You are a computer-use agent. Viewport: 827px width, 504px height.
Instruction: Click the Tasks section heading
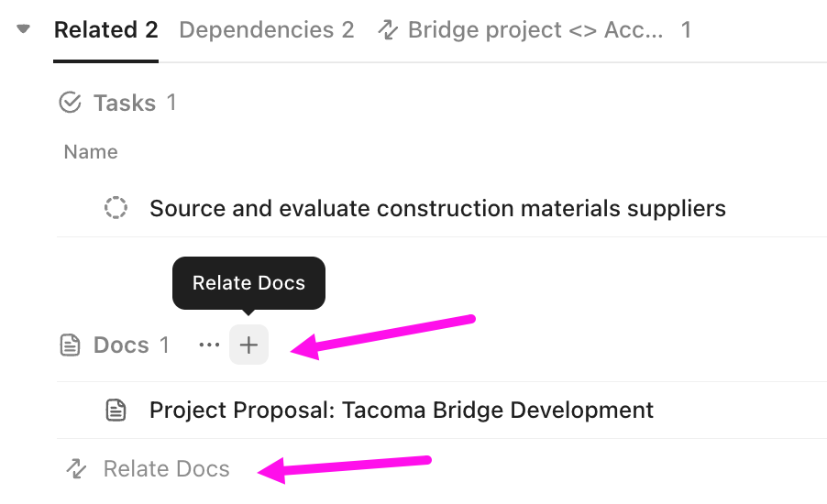click(124, 103)
